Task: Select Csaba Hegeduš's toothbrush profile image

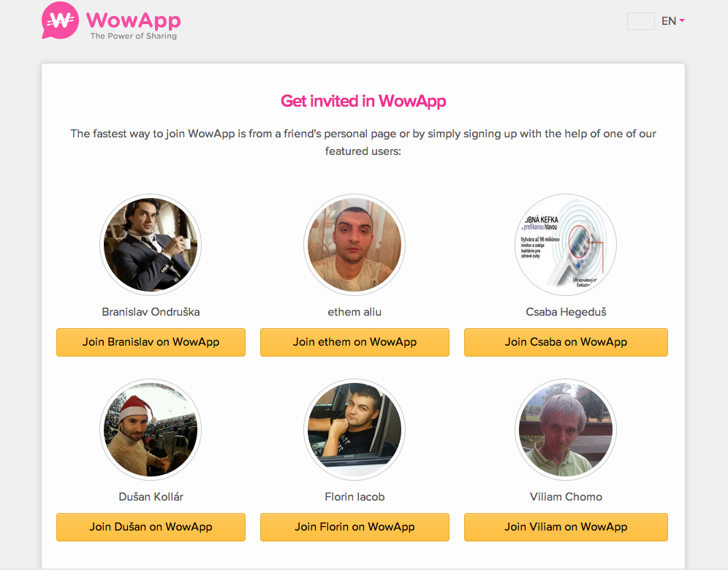Action: tap(566, 245)
